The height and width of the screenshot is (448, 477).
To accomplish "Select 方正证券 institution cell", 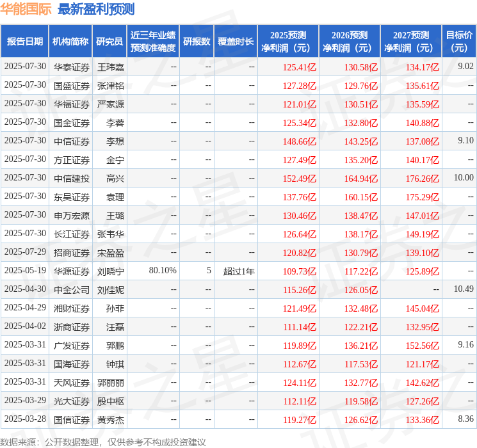I will (x=72, y=159).
